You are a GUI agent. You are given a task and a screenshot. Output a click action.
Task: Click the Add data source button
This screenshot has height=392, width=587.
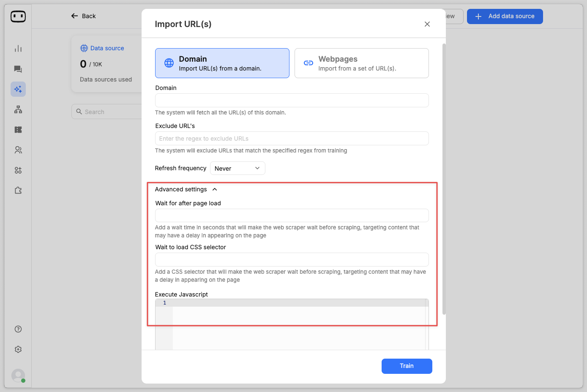(x=505, y=16)
